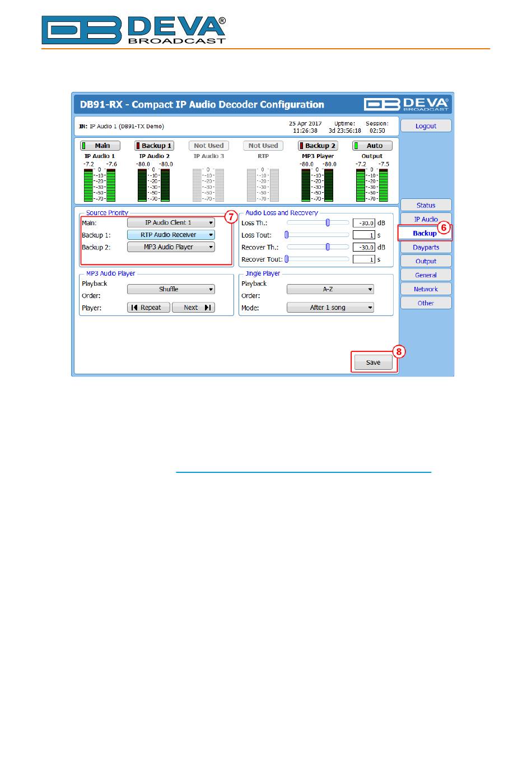Click the Logout button
The image size is (532, 762).
[426, 126]
